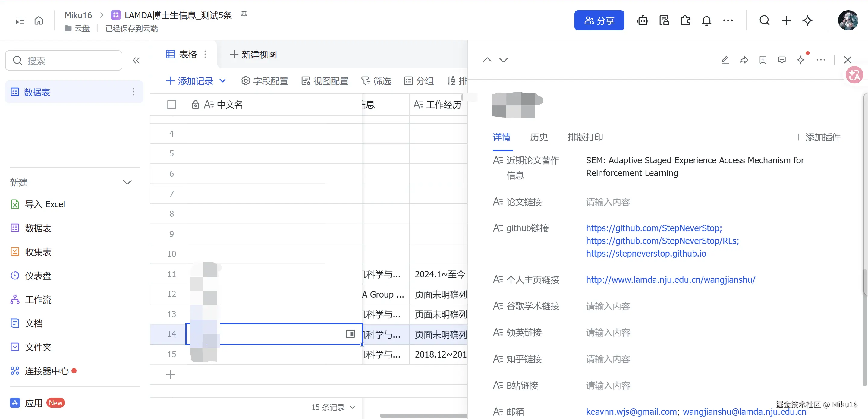Click the edit pencil icon in record panel
This screenshot has width=868, height=419.
point(725,60)
